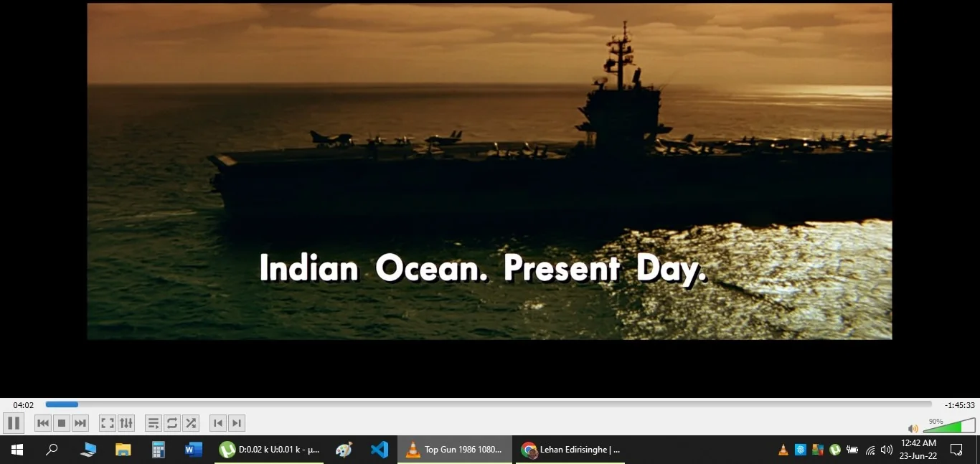The width and height of the screenshot is (980, 464).
Task: Open File Explorer from taskbar
Action: (123, 450)
